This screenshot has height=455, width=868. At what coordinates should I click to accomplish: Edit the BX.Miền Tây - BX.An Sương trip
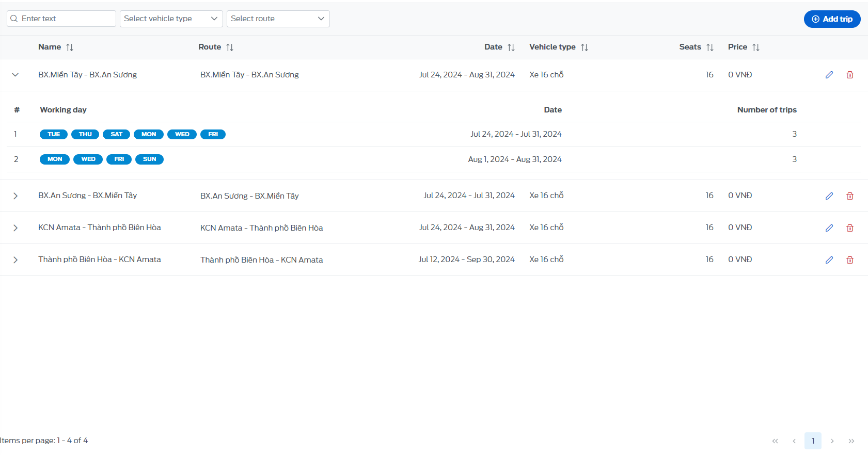pyautogui.click(x=829, y=75)
